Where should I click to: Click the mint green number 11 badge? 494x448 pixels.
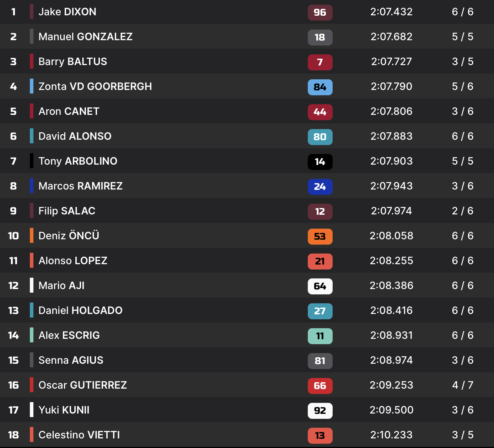tap(320, 336)
